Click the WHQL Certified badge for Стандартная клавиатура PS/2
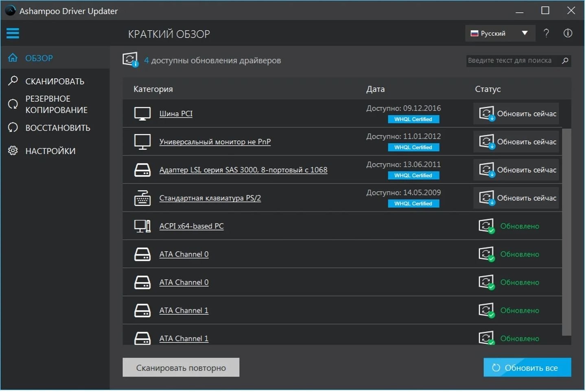586x392 pixels. tap(414, 204)
